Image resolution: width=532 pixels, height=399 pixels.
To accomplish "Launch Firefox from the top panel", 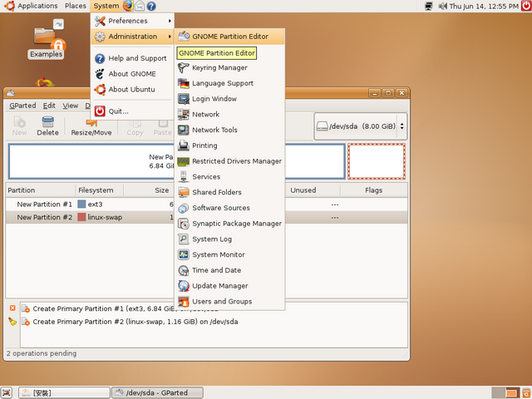I will click(128, 6).
